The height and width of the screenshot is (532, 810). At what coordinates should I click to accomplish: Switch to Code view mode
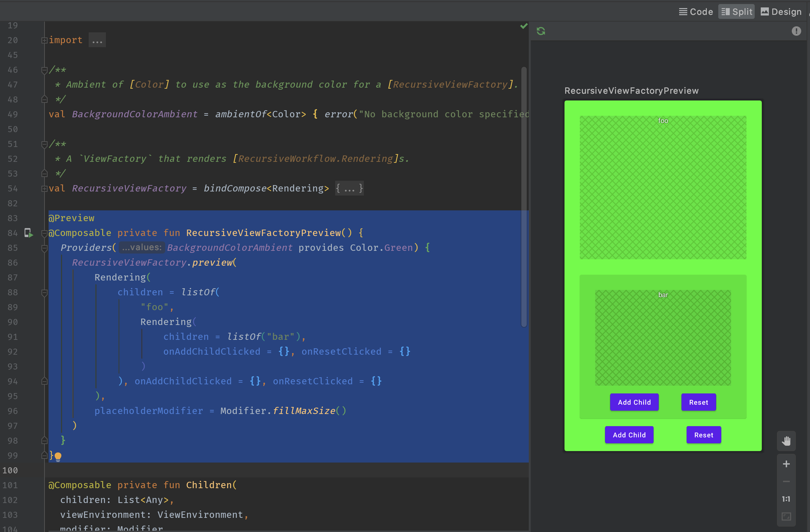[696, 11]
